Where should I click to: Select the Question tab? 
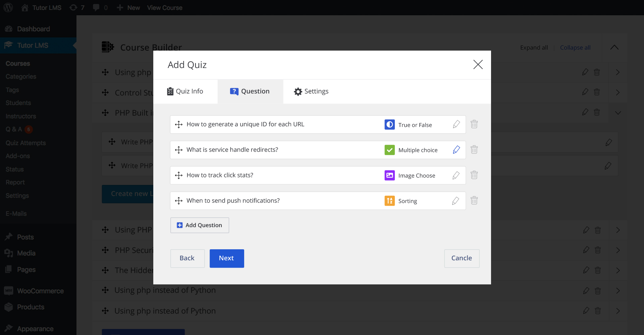[x=250, y=91]
